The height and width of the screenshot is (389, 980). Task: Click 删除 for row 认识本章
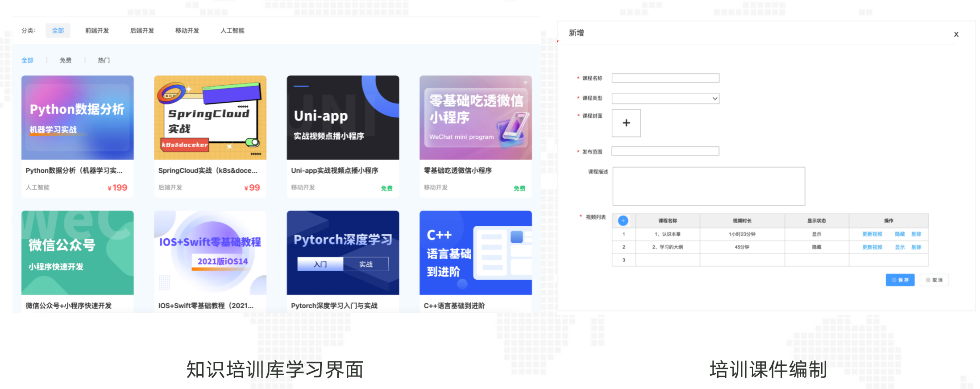[916, 234]
